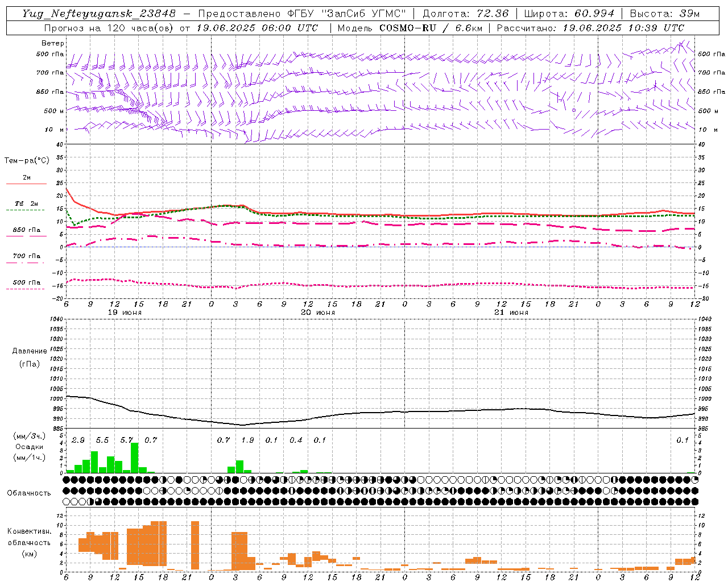Click the '19 июня' date label
Viewport: 728px width, 582px height.
(x=125, y=312)
